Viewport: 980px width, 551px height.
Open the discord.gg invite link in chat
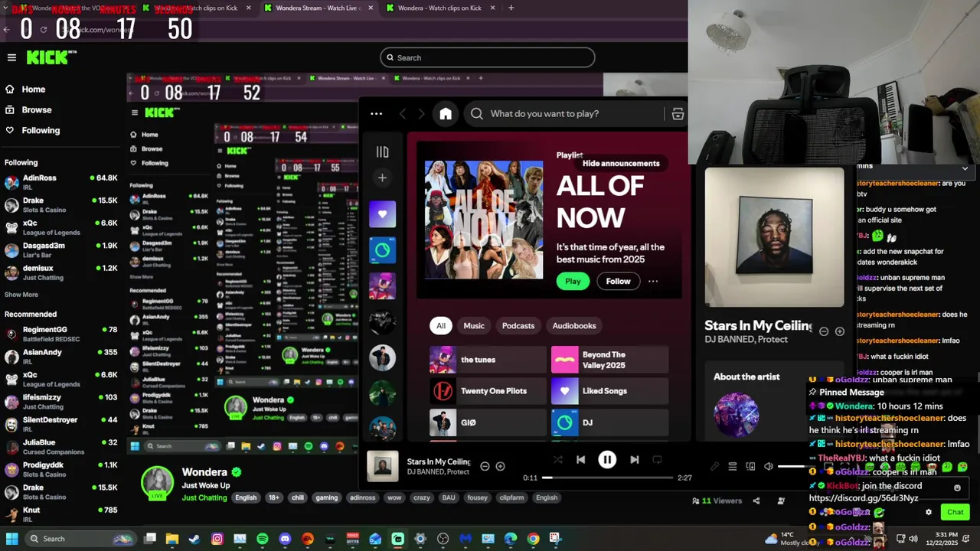(864, 498)
